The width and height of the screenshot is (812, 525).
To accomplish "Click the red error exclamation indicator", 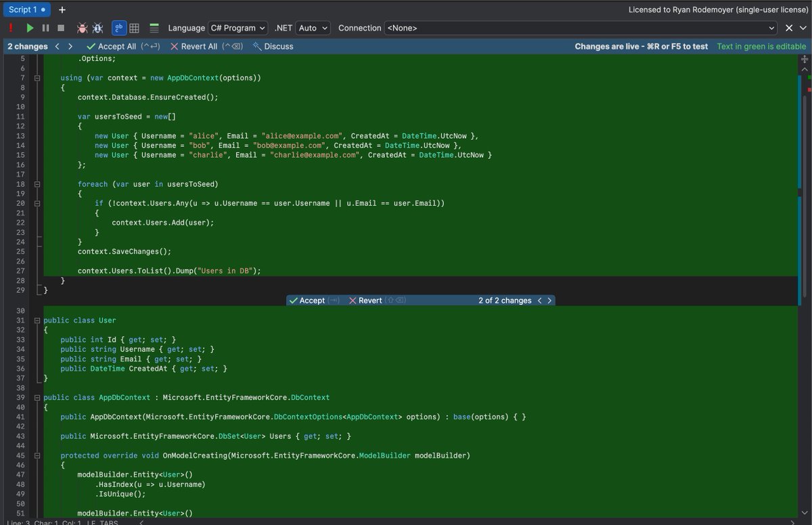I will point(11,28).
